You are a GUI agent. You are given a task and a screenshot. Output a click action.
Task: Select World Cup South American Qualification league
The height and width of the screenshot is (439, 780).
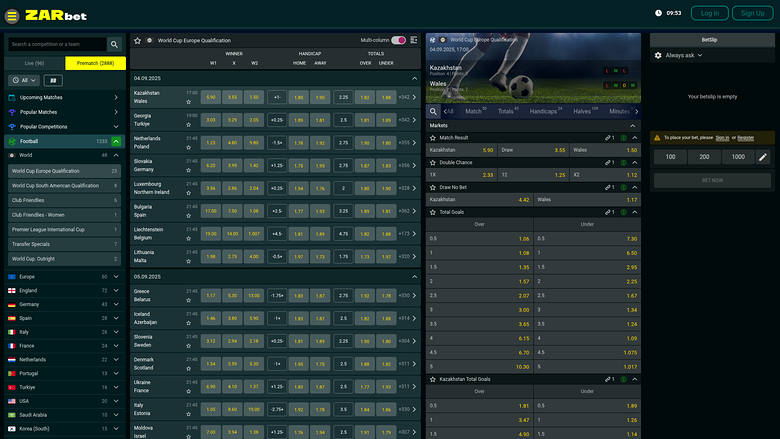tap(55, 185)
